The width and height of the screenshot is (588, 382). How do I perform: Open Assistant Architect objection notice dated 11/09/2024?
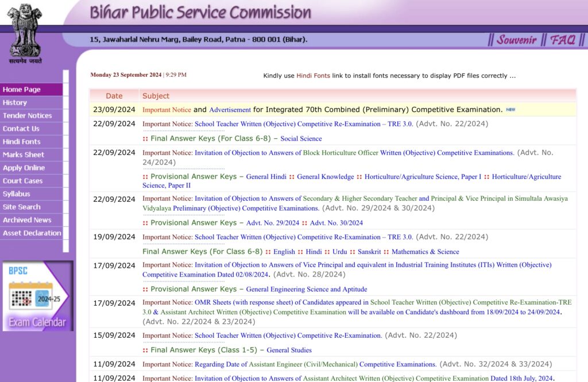[374, 378]
